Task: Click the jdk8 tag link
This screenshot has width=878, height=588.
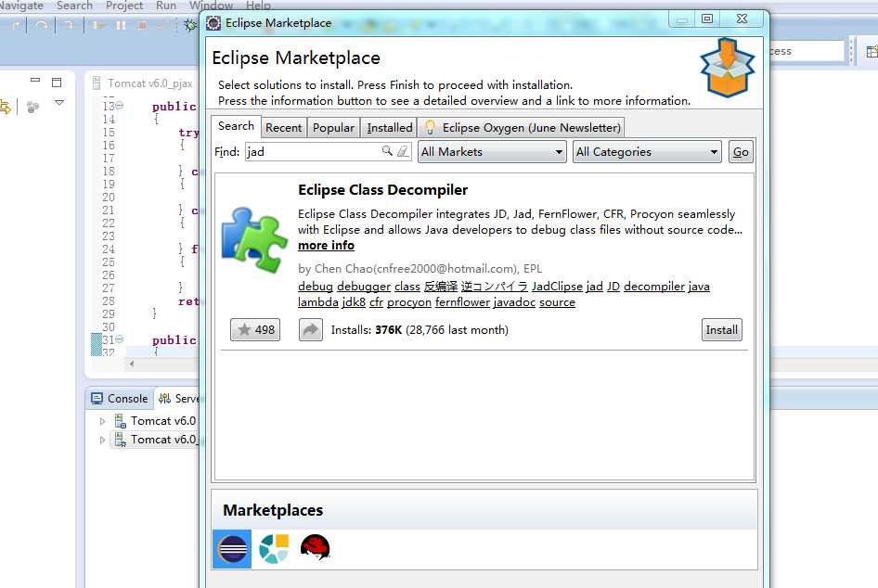Action: (x=354, y=302)
